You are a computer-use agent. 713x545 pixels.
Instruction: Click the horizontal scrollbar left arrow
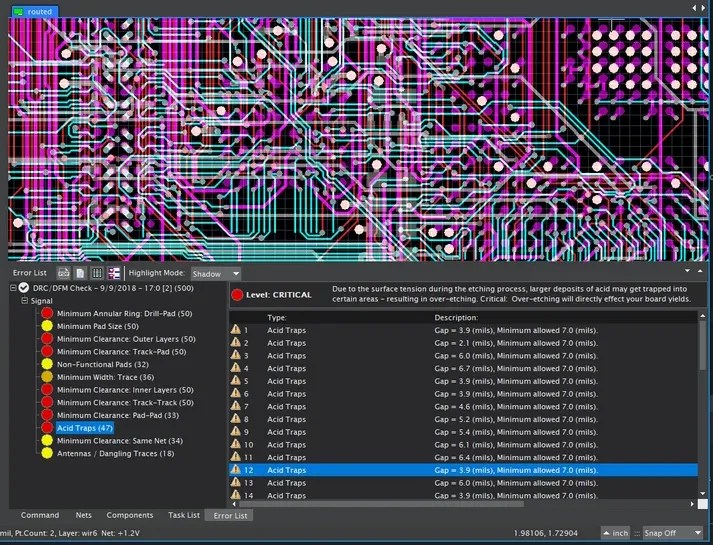234,504
